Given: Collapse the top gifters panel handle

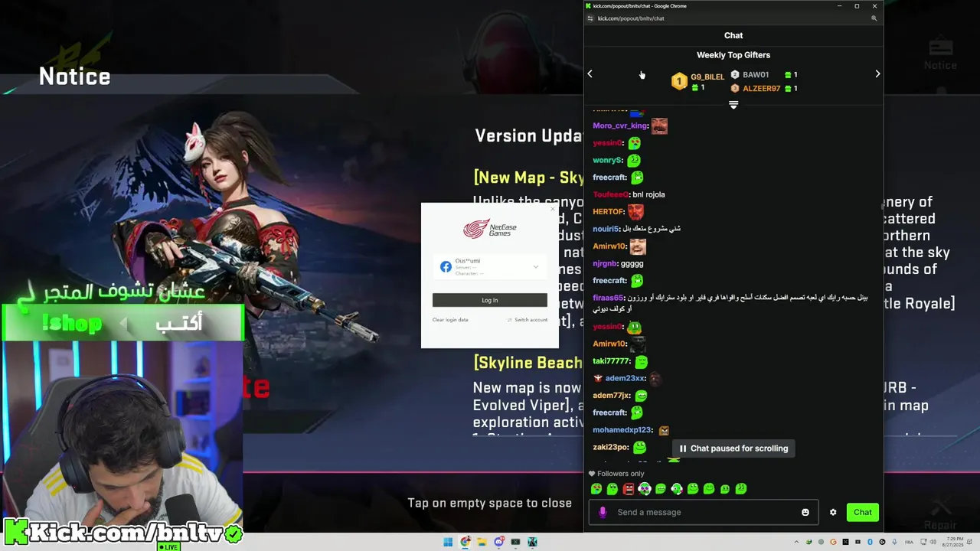Looking at the screenshot, I should [x=733, y=105].
